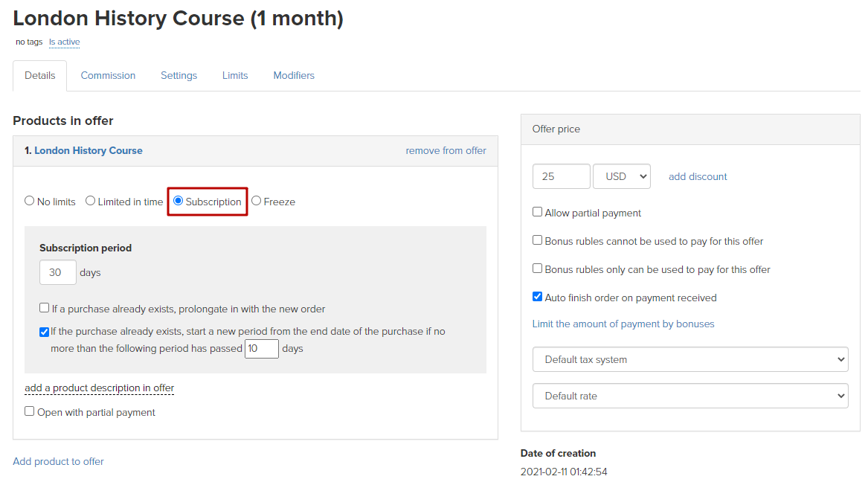Open the Commission tab
The image size is (868, 482).
[108, 76]
